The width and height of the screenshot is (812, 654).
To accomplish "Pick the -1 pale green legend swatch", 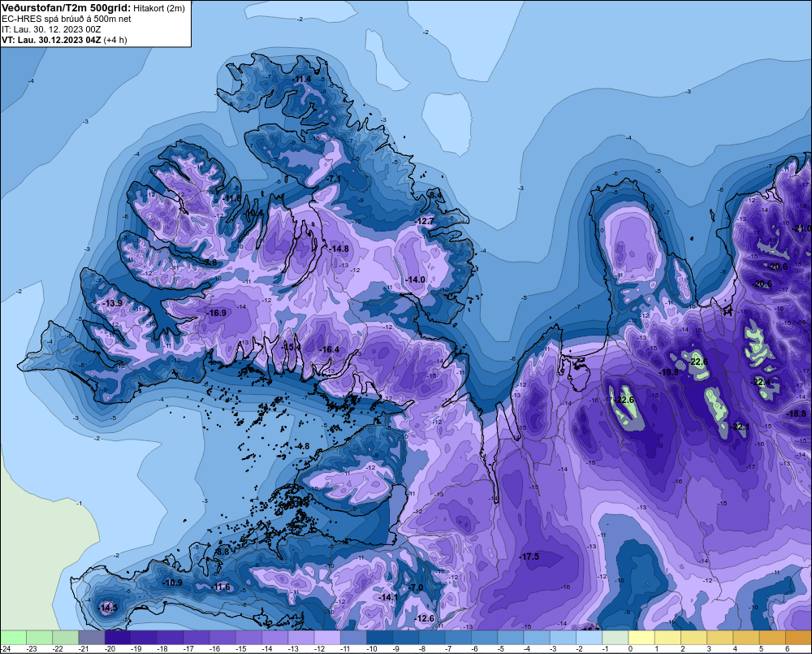I will (x=615, y=637).
